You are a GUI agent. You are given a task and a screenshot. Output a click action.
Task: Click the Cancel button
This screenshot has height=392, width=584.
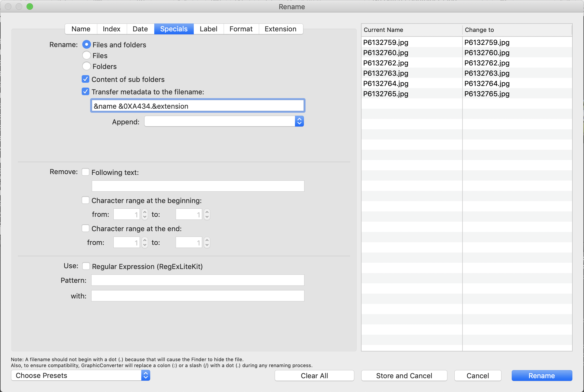coord(478,375)
